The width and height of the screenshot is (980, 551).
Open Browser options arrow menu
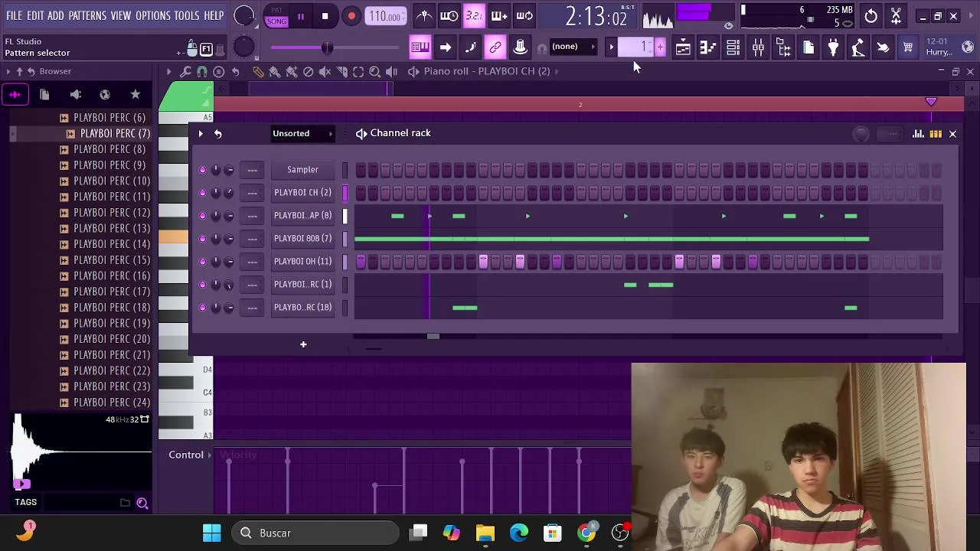tap(8, 71)
